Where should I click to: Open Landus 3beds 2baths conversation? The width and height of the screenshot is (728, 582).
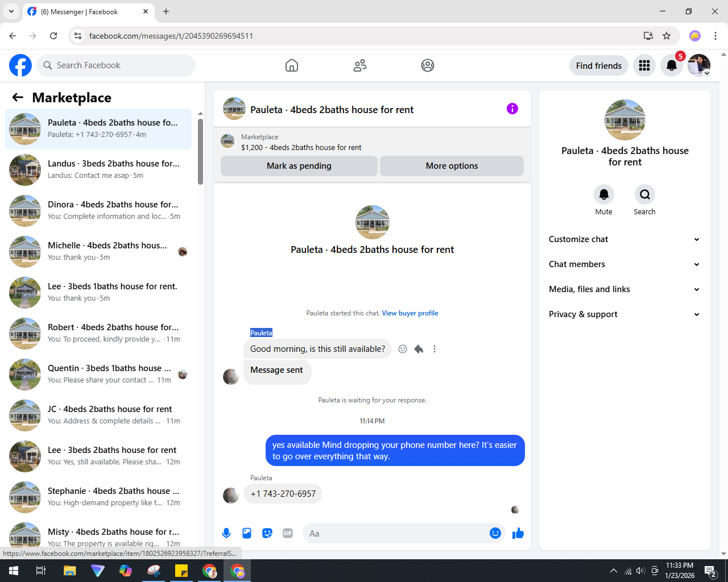coord(98,169)
